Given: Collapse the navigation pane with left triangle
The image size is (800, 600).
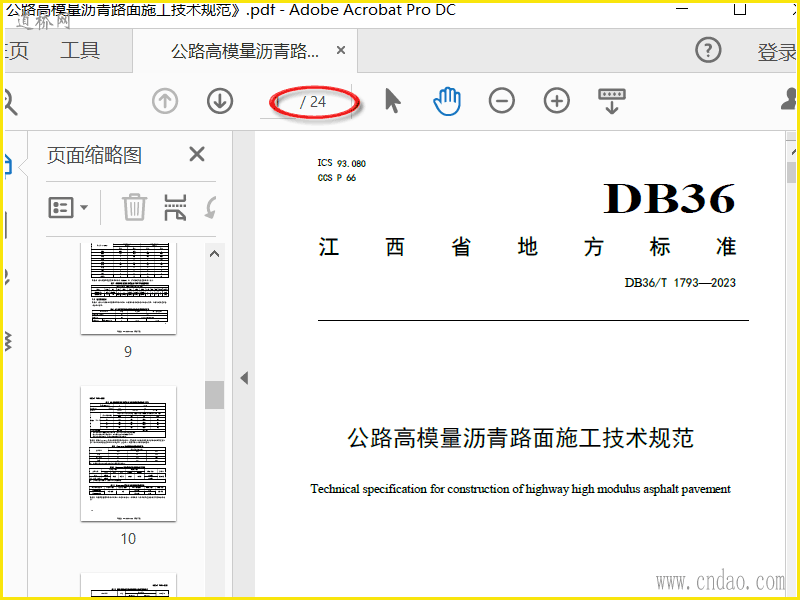Looking at the screenshot, I should (244, 378).
